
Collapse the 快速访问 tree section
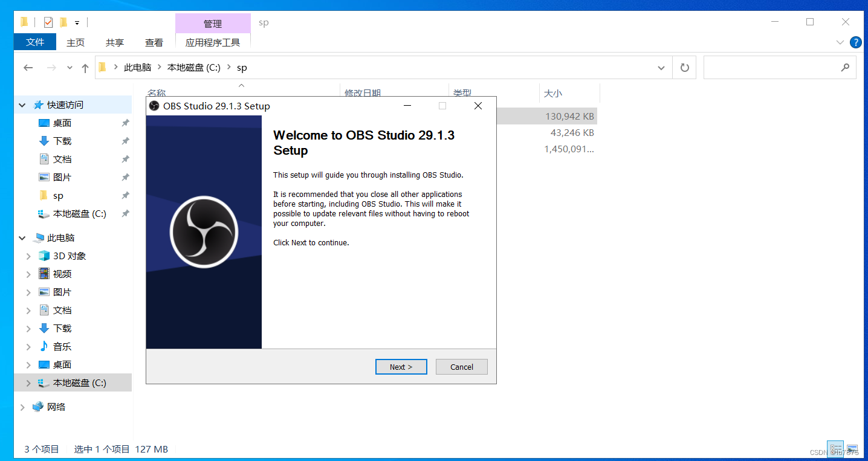click(x=22, y=105)
